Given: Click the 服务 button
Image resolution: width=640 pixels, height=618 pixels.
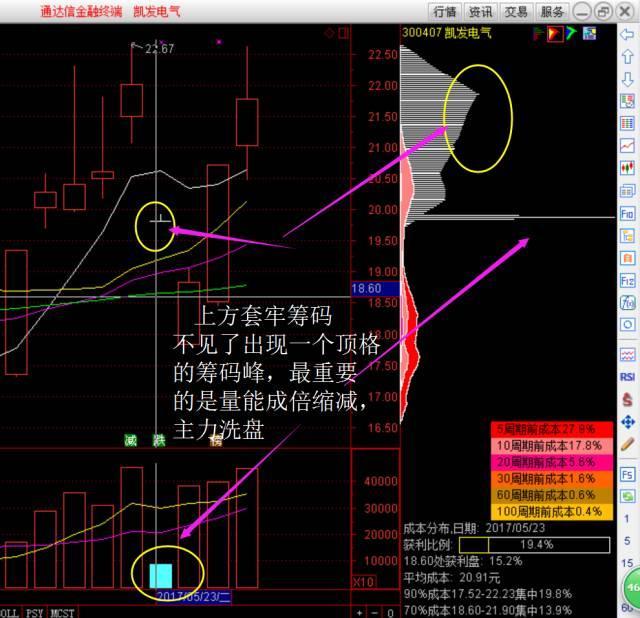Looking at the screenshot, I should point(551,12).
